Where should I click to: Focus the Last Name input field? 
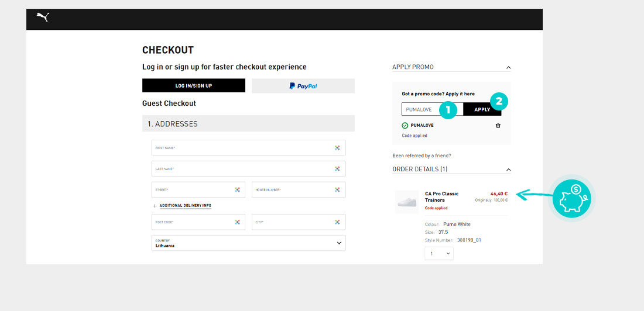[x=248, y=168]
